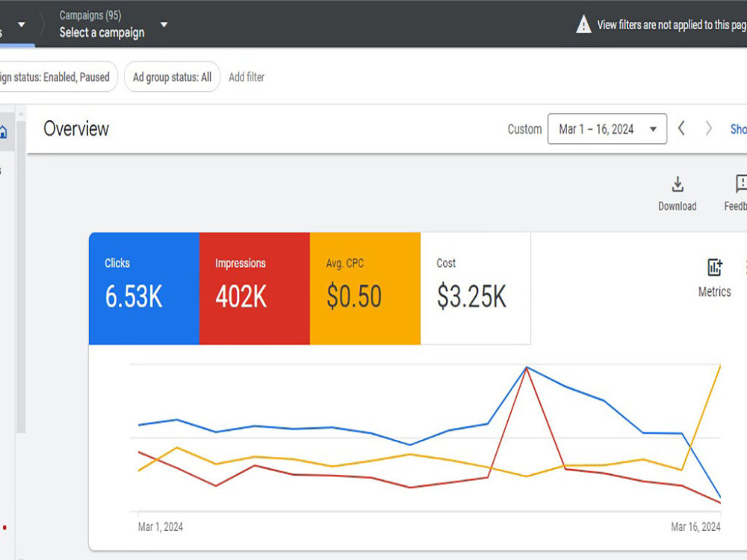Select the blue Clicks metric card

pos(144,288)
